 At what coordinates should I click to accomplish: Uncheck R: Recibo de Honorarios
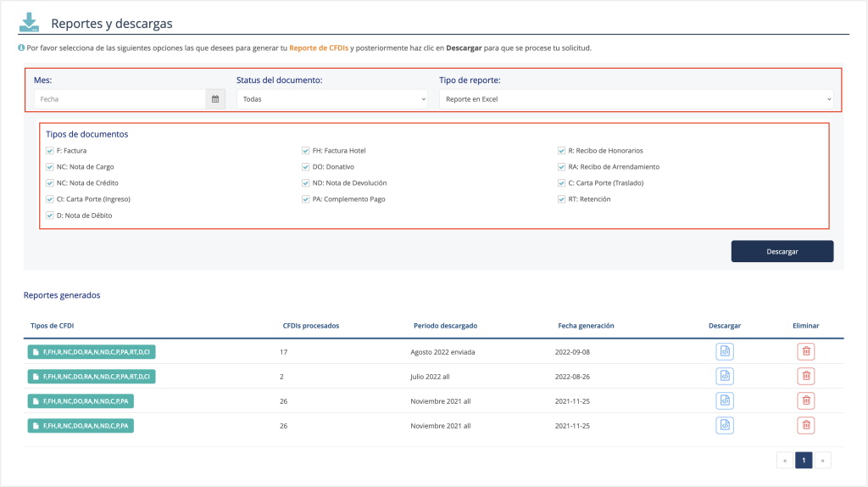pyautogui.click(x=561, y=151)
